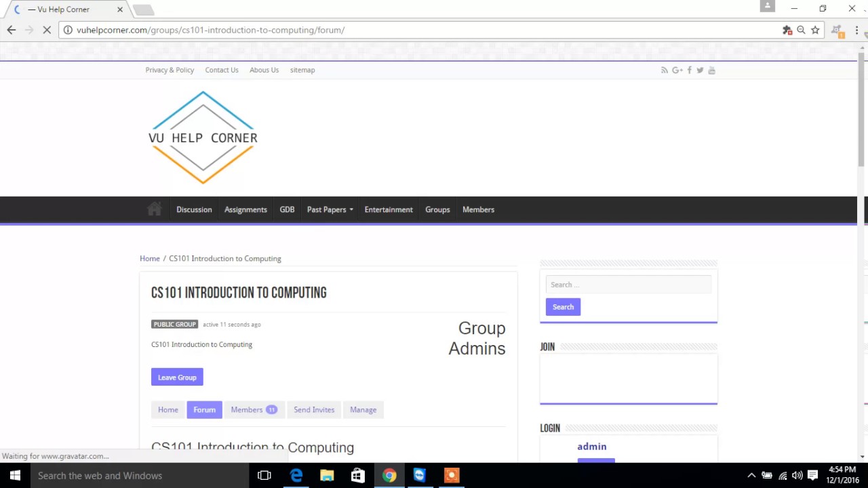
Task: Open the RSS feed icon
Action: click(665, 70)
